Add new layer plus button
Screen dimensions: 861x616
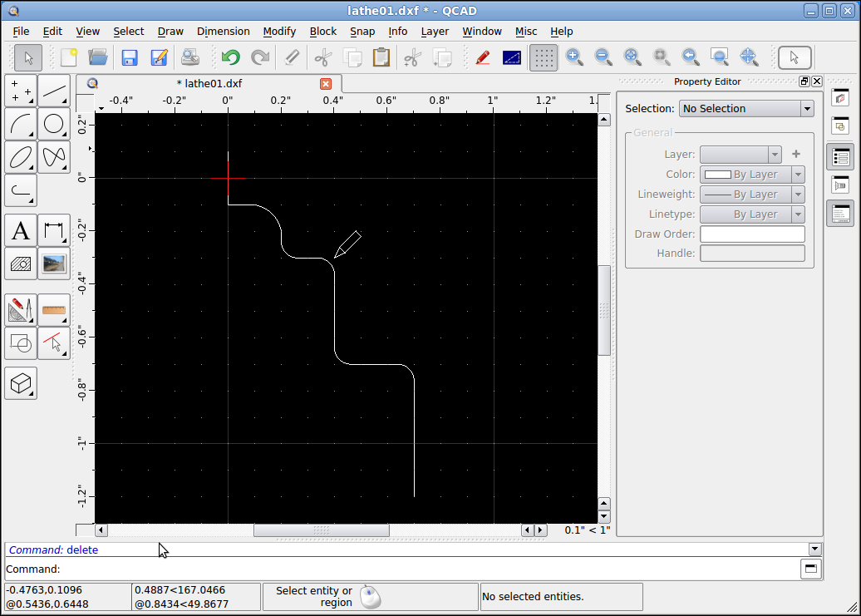tap(796, 155)
